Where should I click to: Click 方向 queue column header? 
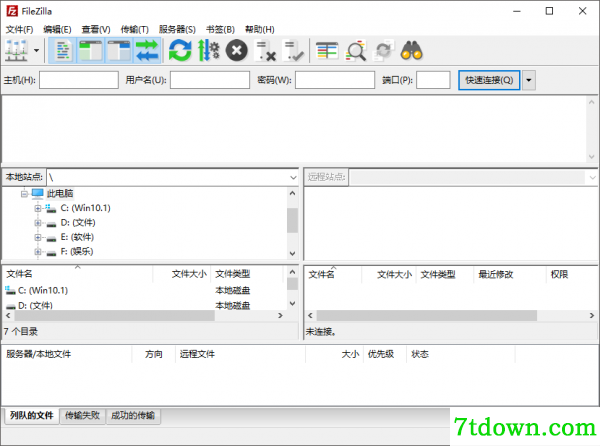point(153,354)
